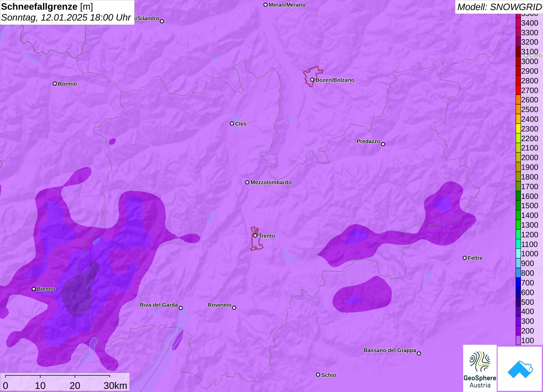Image resolution: width=543 pixels, height=392 pixels.
Task: Click the Trento city marker dot
Action: [x=255, y=236]
